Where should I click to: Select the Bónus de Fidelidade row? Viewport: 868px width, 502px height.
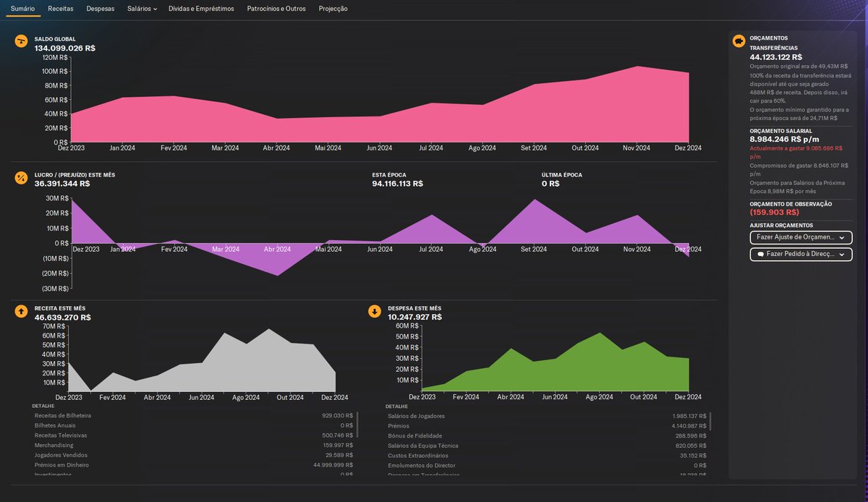coord(548,435)
